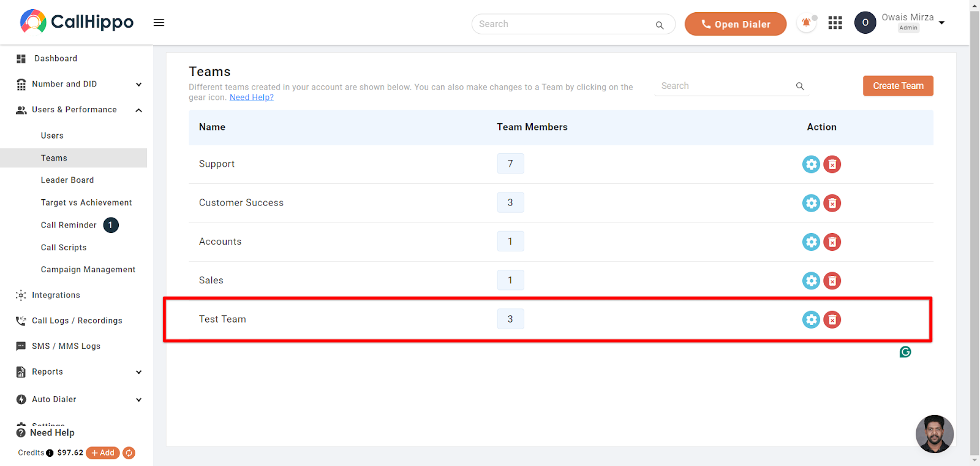Click the Customer Success team name
This screenshot has height=466, width=980.
241,202
